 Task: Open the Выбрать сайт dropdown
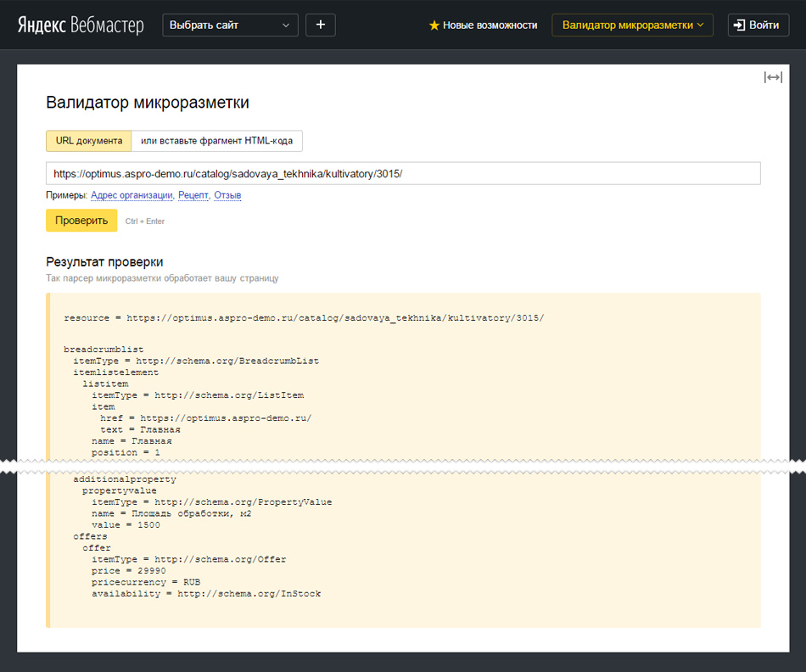point(230,25)
